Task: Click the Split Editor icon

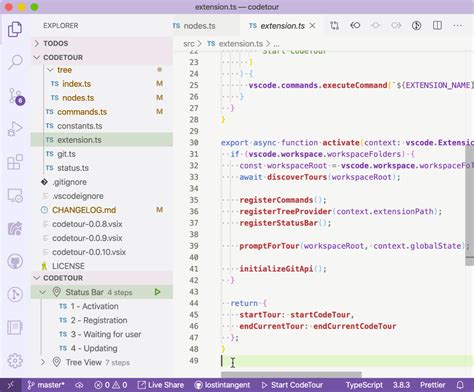Action: [x=437, y=26]
